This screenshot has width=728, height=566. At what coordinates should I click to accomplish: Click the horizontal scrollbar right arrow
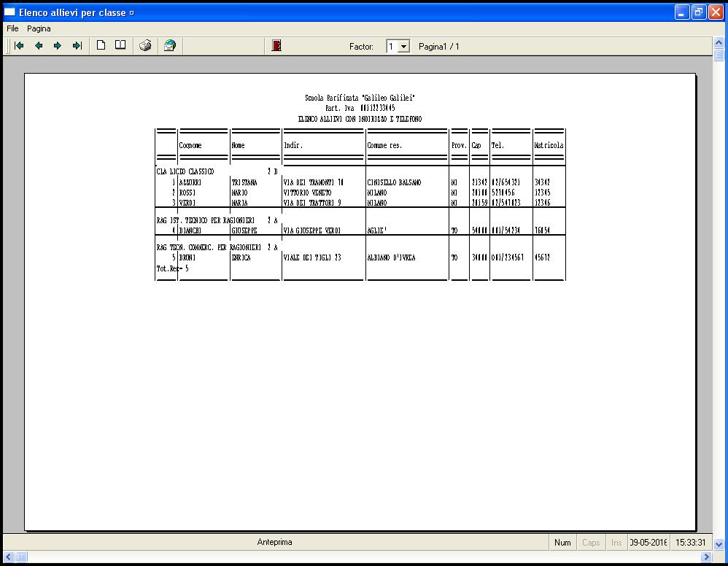click(706, 557)
